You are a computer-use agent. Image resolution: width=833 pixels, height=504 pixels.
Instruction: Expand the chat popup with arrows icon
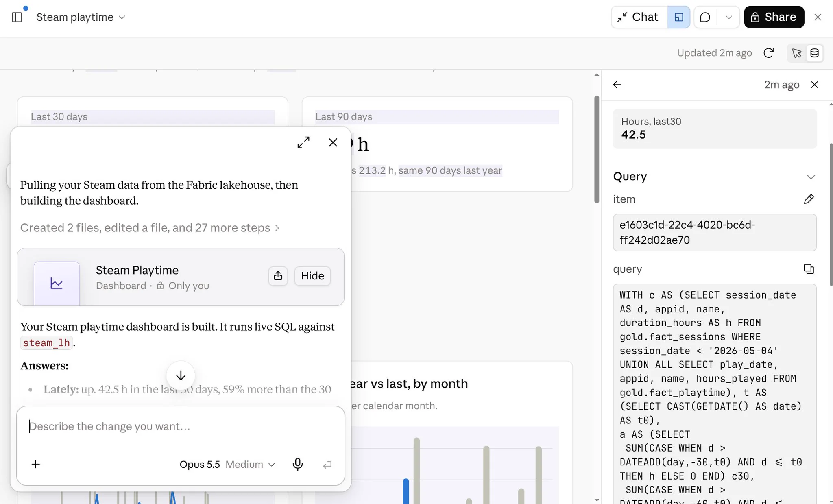click(303, 142)
